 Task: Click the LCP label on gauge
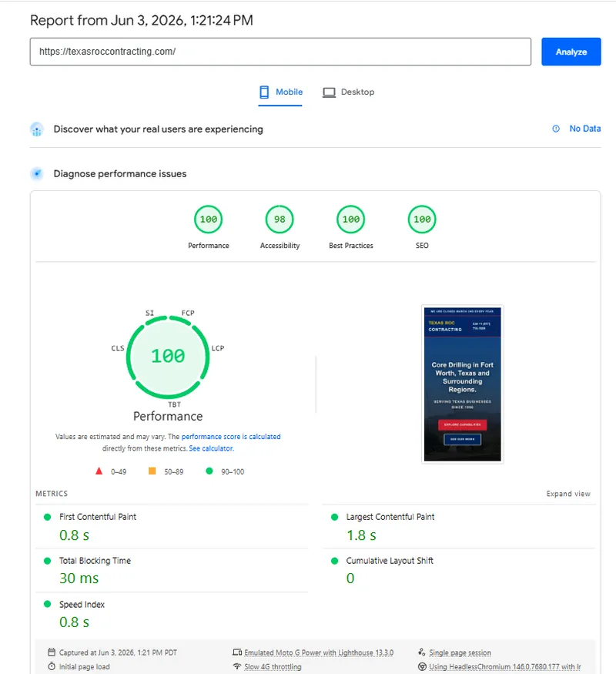point(218,348)
